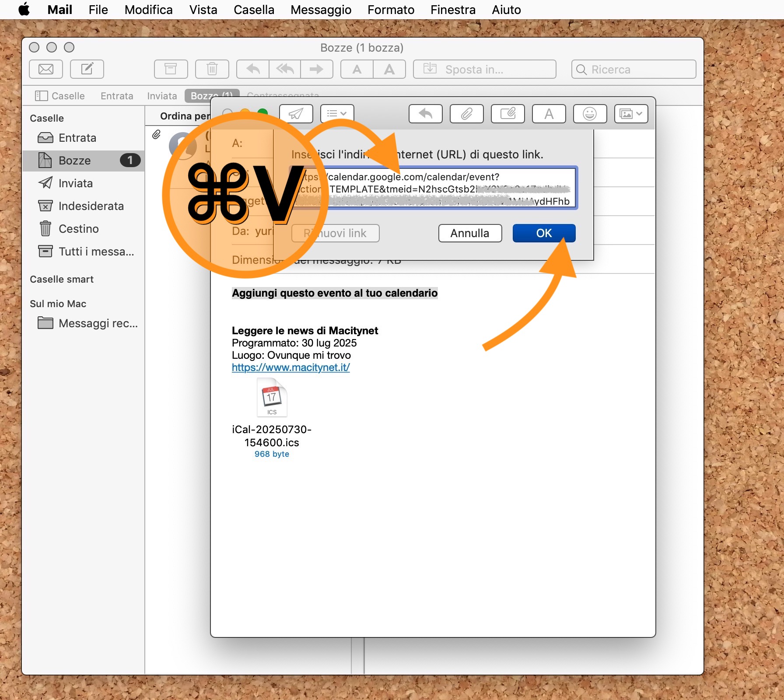Screen dimensions: 784x700
Task: Click the paperclip attachment indicator in message list
Action: click(156, 134)
